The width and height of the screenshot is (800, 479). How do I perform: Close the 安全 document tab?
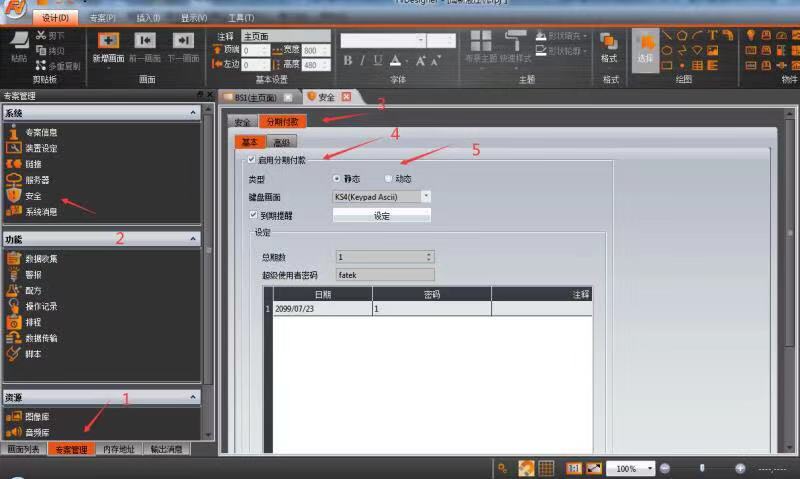[346, 96]
